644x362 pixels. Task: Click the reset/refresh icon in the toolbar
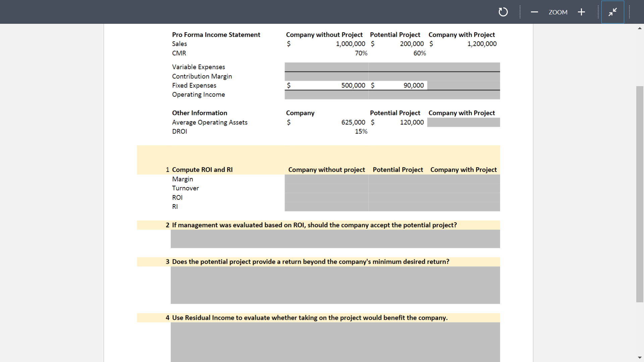[x=503, y=12]
